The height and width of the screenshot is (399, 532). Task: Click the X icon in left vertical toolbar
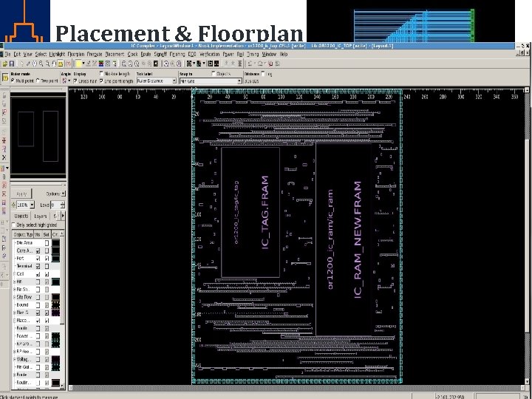coord(4,157)
